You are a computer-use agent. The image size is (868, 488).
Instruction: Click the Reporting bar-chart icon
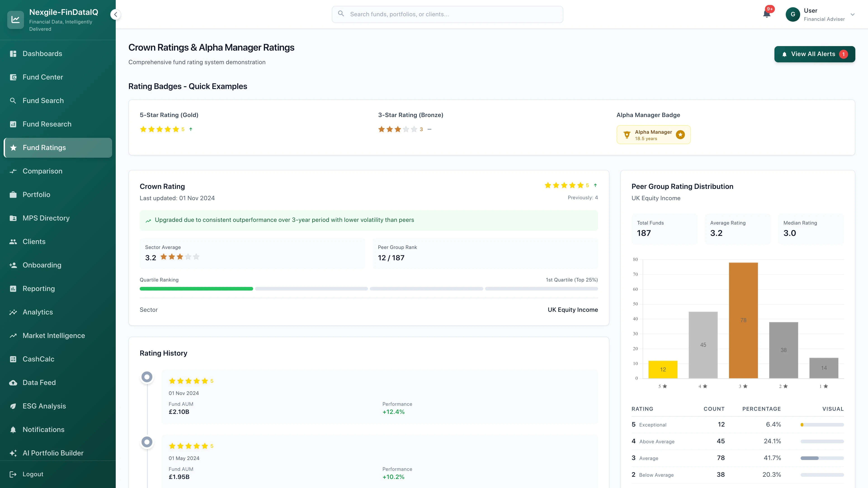13,288
